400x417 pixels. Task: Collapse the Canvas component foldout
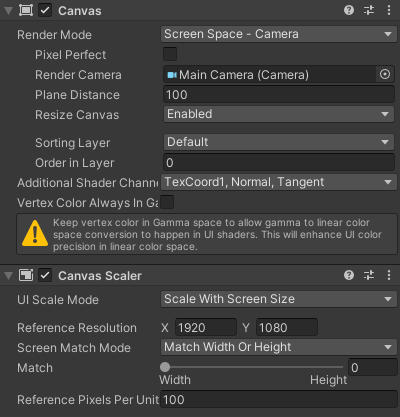click(9, 11)
